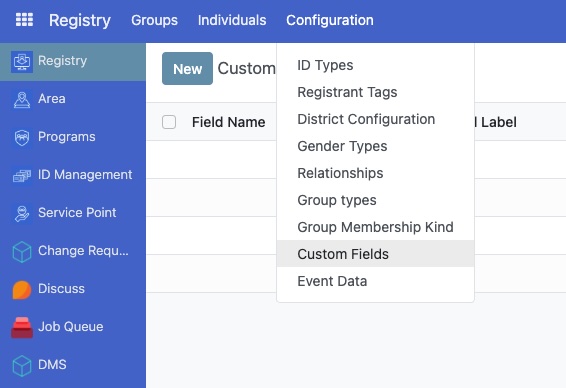Open the apps grid launcher icon

click(24, 20)
